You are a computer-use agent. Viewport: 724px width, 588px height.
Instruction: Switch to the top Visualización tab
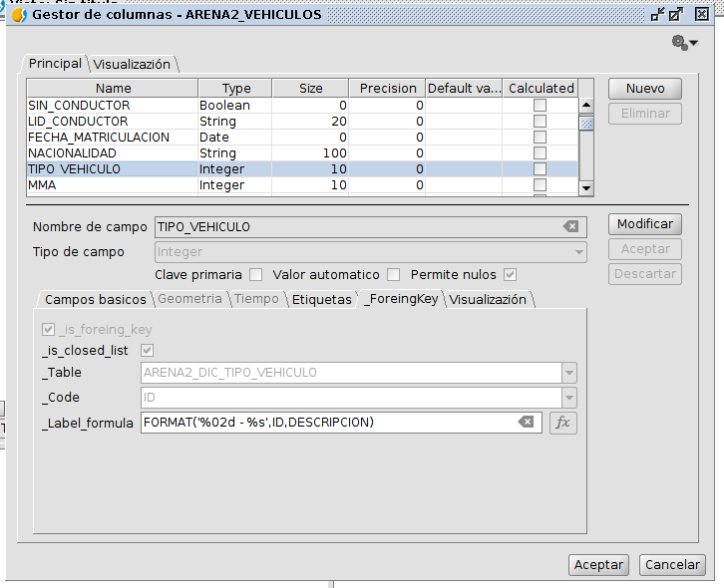(x=133, y=64)
